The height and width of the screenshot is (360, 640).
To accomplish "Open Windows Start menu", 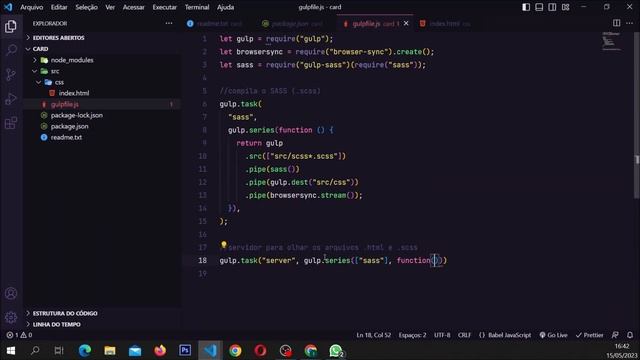I will 11,351.
